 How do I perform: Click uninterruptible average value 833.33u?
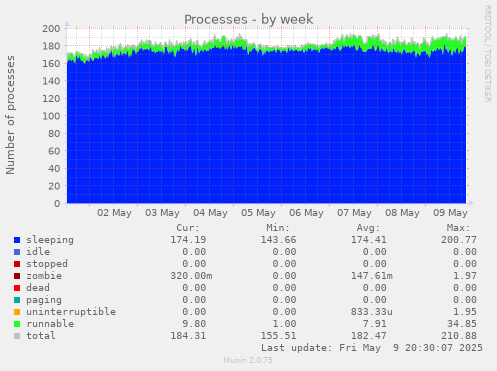tap(372, 312)
